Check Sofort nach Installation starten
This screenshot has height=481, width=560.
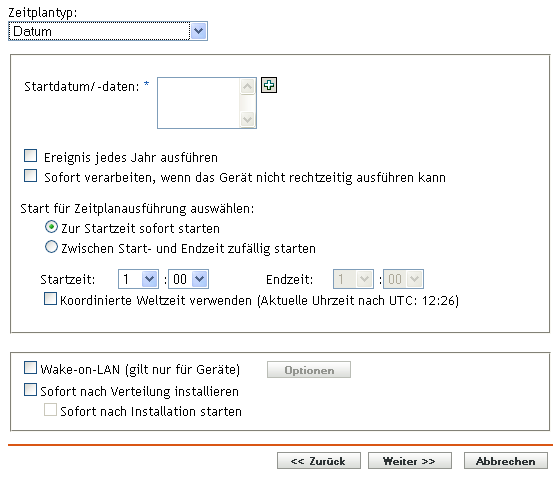click(x=50, y=410)
